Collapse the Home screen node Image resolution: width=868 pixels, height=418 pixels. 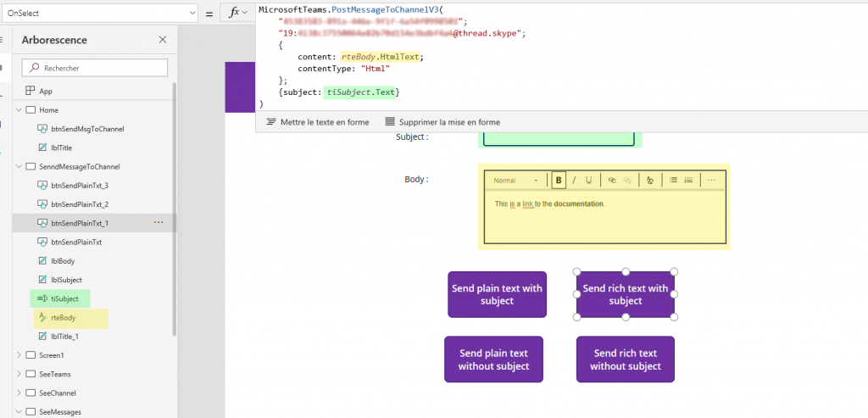pyautogui.click(x=19, y=110)
